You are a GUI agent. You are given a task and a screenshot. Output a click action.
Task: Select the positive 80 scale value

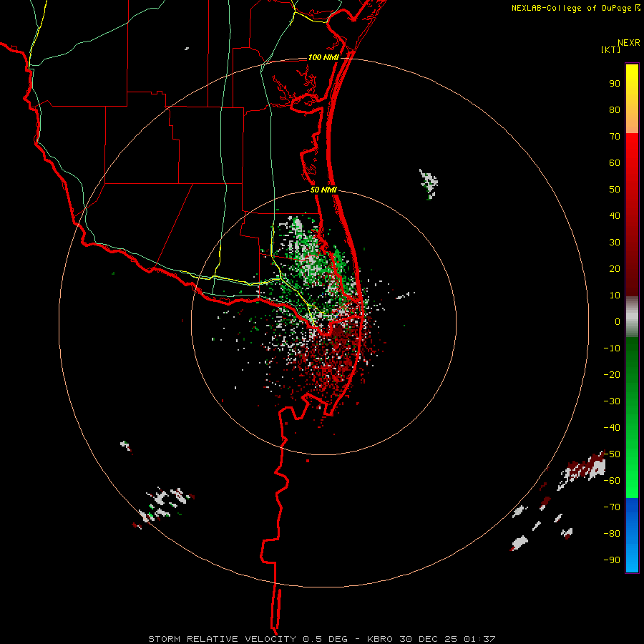click(x=615, y=109)
